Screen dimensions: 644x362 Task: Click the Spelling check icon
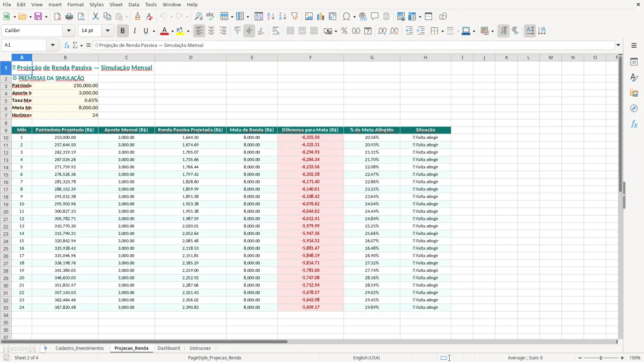click(x=210, y=17)
